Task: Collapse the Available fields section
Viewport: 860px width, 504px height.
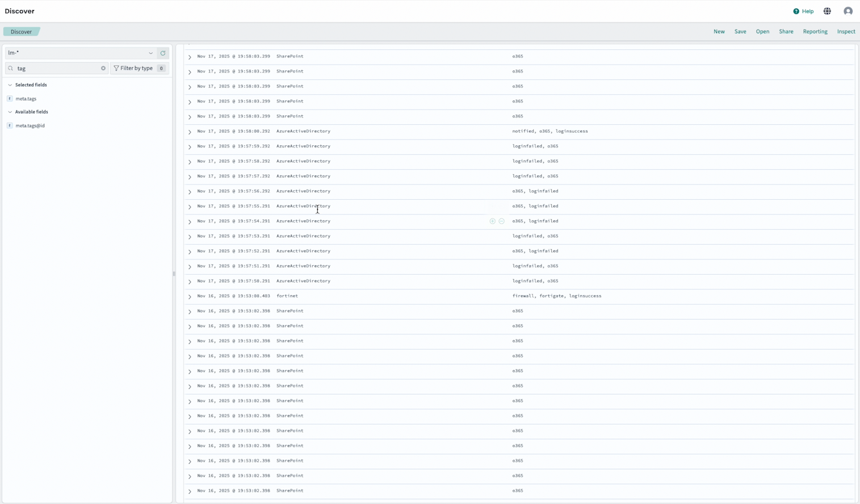Action: 10,112
